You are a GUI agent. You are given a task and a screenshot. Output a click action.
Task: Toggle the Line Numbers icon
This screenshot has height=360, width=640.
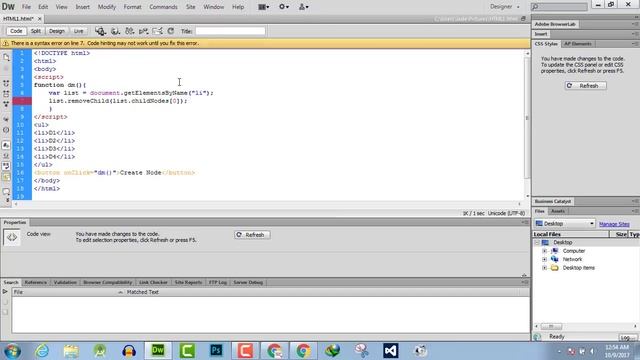[x=6, y=145]
